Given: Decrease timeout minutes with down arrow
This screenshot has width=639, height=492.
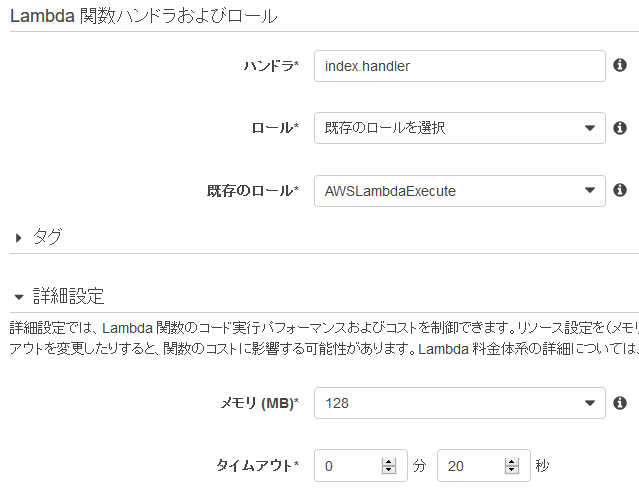Looking at the screenshot, I should (389, 471).
